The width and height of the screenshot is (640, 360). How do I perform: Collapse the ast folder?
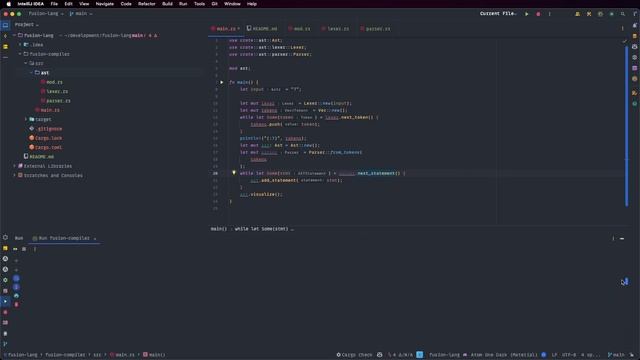31,73
